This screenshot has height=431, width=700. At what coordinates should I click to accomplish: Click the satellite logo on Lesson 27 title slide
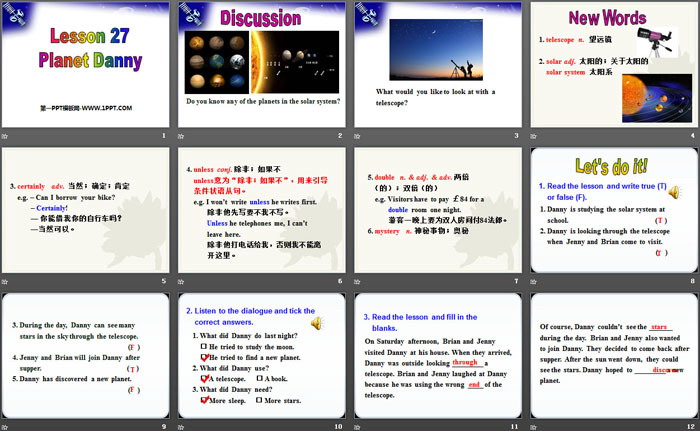(14, 15)
